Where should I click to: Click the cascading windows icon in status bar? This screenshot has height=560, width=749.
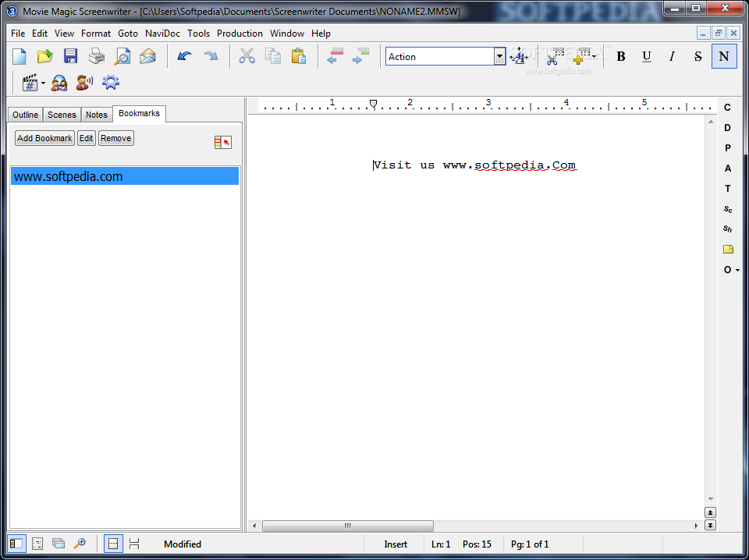coord(59,544)
